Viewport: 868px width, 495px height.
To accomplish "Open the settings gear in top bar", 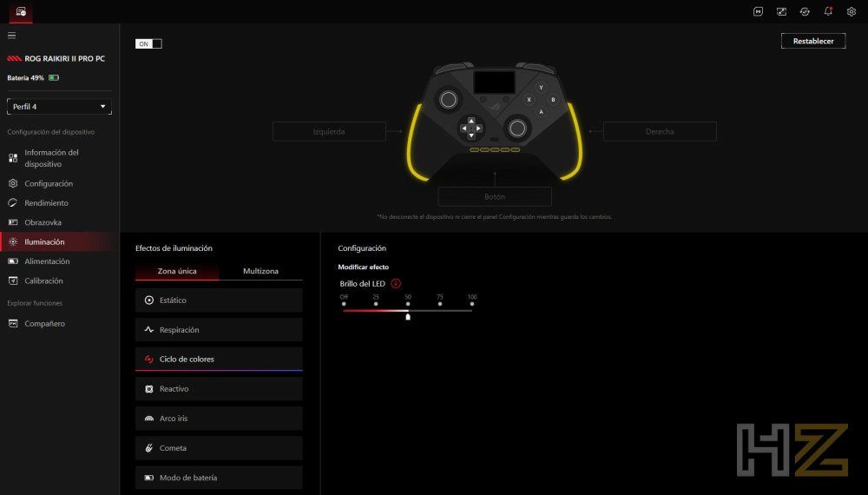I will click(x=852, y=11).
